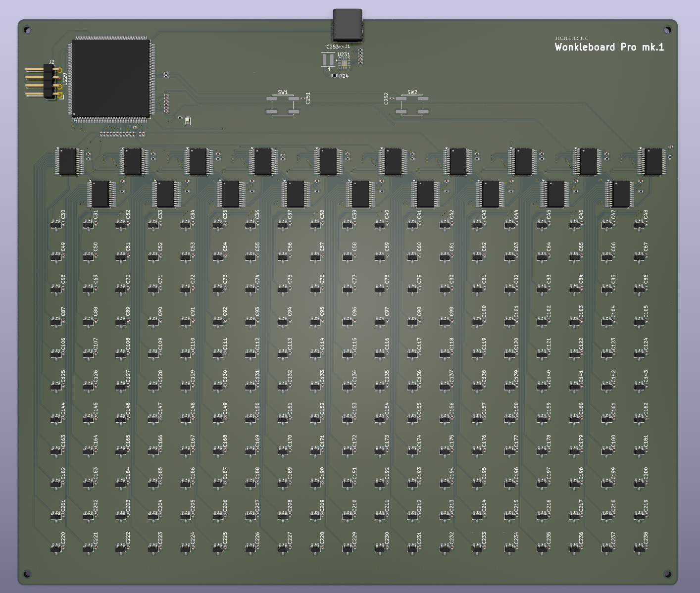Image resolution: width=700 pixels, height=593 pixels.
Task: Click the C253 label near J1
Action: (x=332, y=47)
